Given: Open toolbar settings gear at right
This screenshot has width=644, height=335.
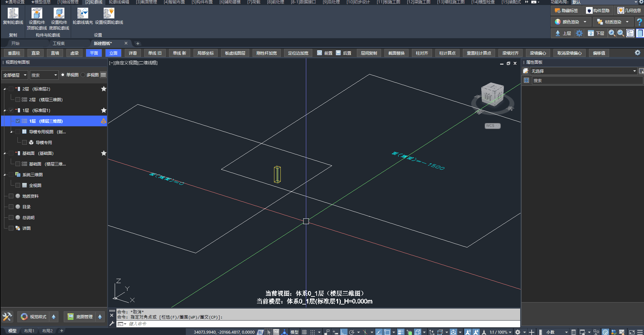Looking at the screenshot, I should click(637, 53).
